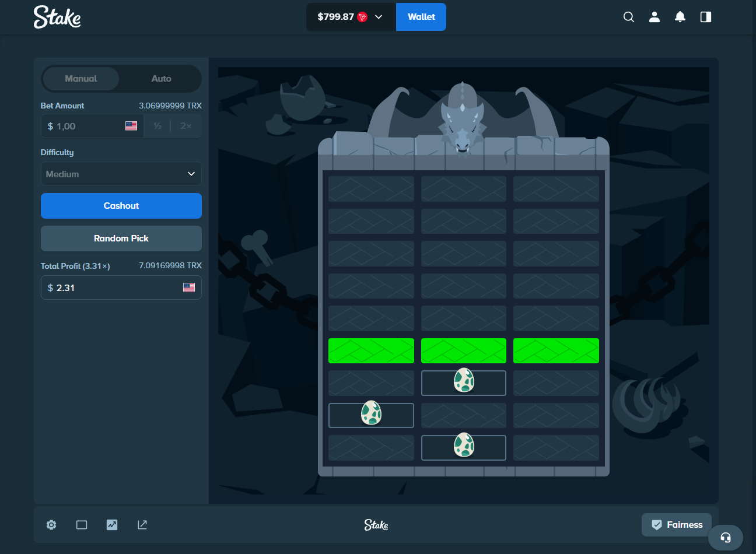This screenshot has height=554, width=756.
Task: Open the user profile icon
Action: click(654, 17)
